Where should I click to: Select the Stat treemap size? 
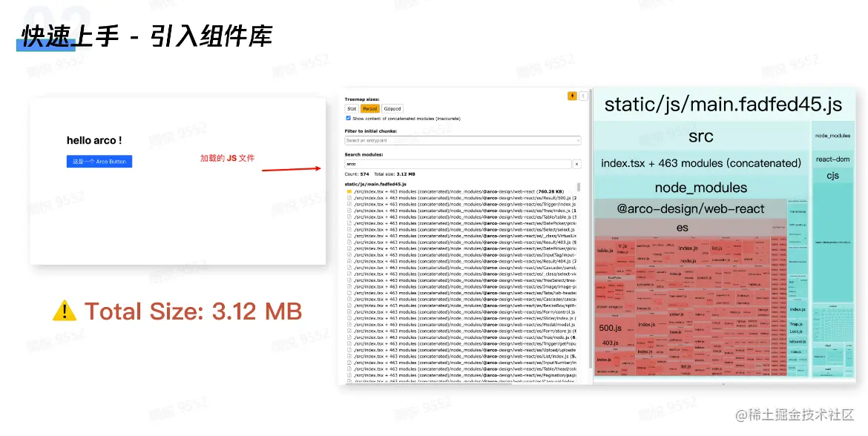[352, 109]
